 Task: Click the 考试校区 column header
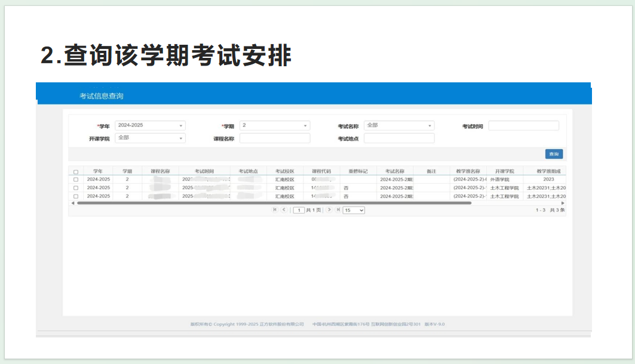(285, 171)
